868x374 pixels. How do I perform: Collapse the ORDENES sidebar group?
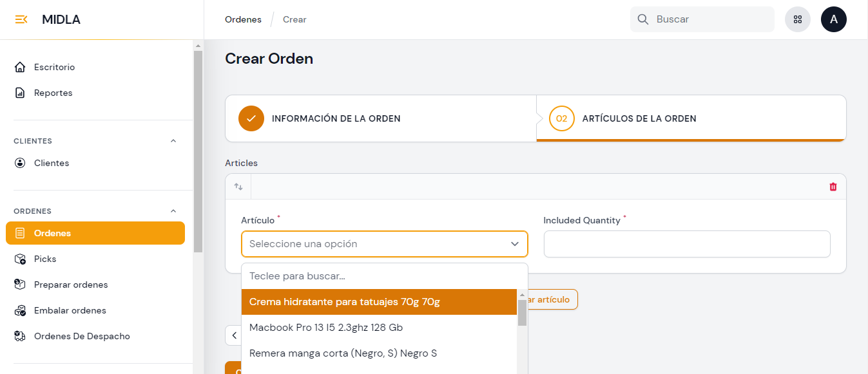click(173, 211)
